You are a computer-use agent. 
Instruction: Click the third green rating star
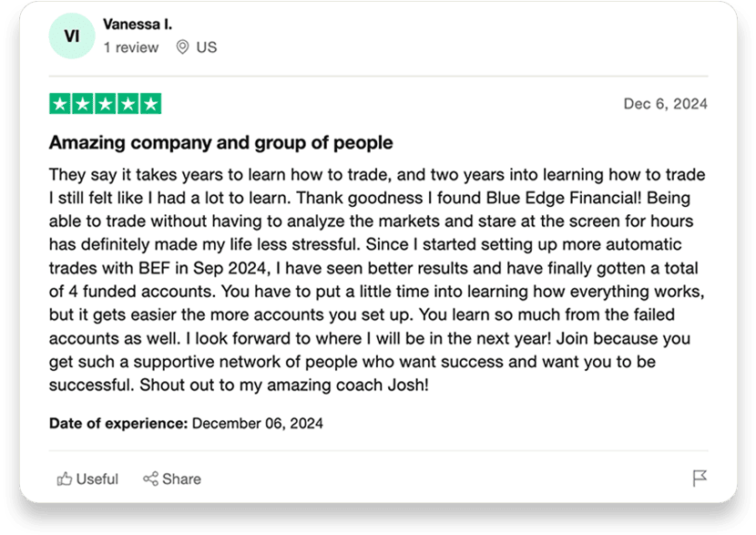106,104
